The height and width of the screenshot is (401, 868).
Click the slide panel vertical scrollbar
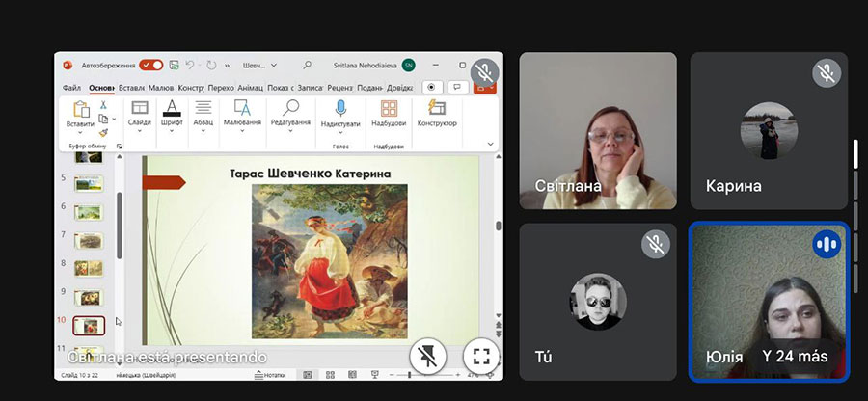tap(119, 226)
